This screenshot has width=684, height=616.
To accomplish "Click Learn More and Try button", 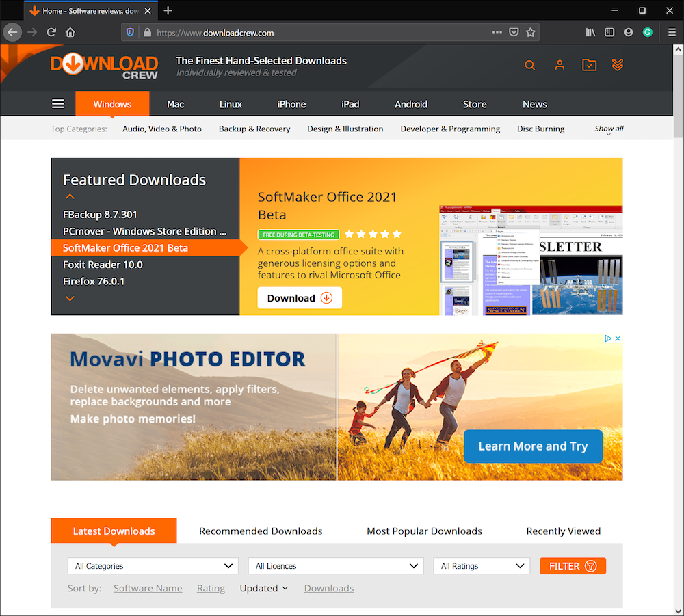I will click(533, 446).
